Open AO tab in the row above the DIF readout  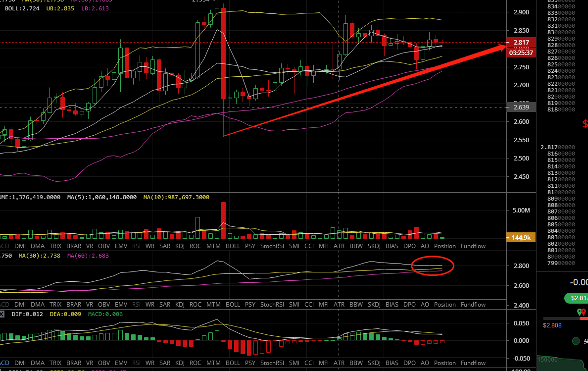pos(425,305)
